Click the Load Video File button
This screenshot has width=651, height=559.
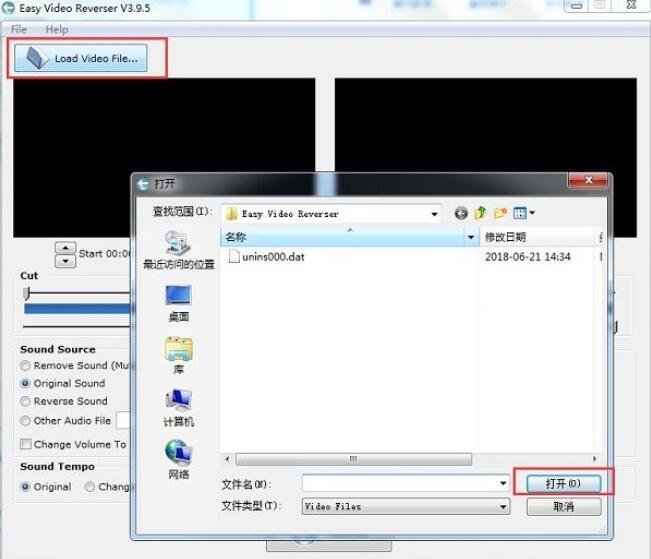click(x=86, y=58)
